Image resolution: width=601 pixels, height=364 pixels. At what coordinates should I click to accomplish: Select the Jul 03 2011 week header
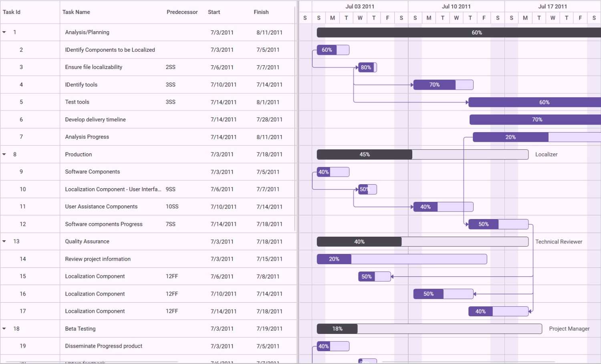coord(360,6)
